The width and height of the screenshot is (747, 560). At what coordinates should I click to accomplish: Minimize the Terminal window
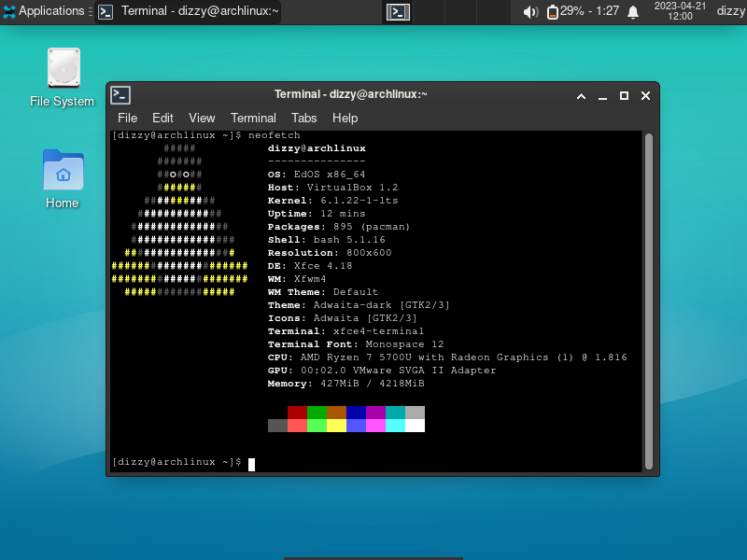602,96
